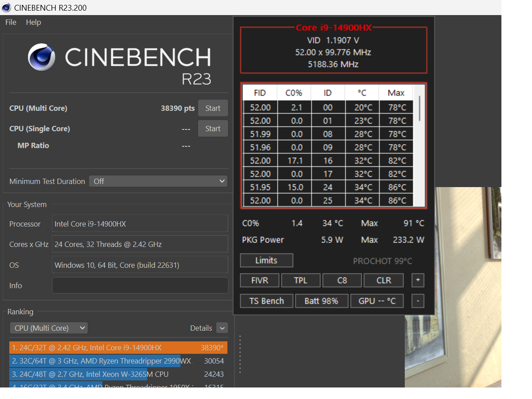Viewport: 532px width, 399px height.
Task: Start the CPU Multi Core test
Action: (x=213, y=108)
